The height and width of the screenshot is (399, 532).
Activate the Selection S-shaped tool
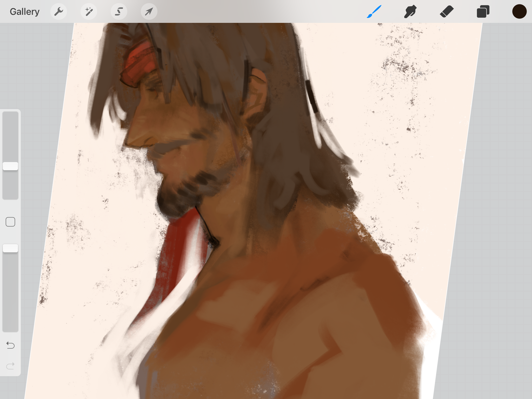click(119, 11)
